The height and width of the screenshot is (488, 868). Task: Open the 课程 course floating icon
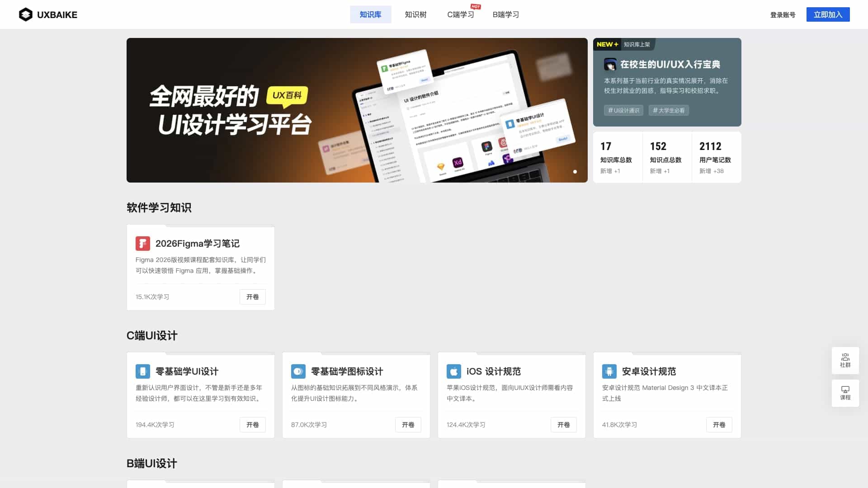[x=845, y=393]
